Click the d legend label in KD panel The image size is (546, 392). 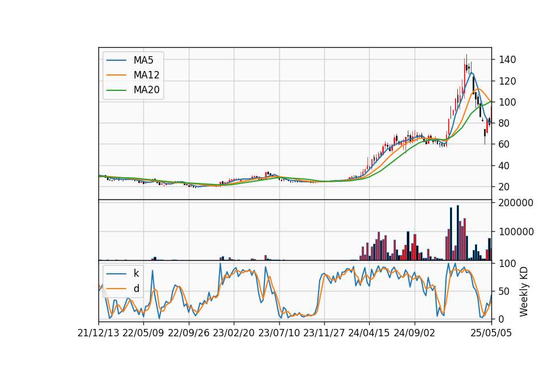pos(136,289)
